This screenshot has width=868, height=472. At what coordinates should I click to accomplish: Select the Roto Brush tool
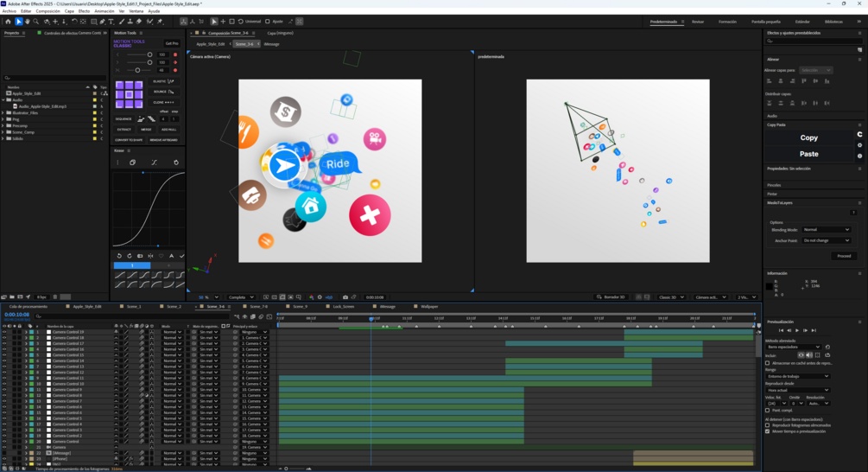pyautogui.click(x=149, y=22)
